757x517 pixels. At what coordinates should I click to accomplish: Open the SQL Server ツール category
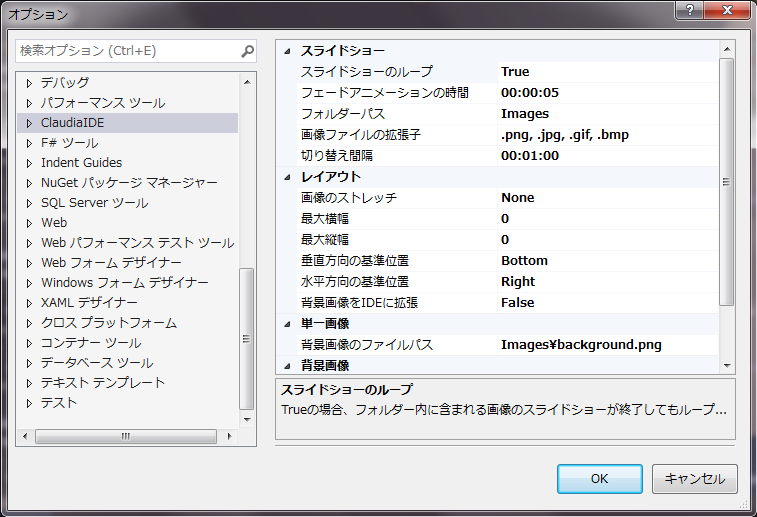click(94, 203)
